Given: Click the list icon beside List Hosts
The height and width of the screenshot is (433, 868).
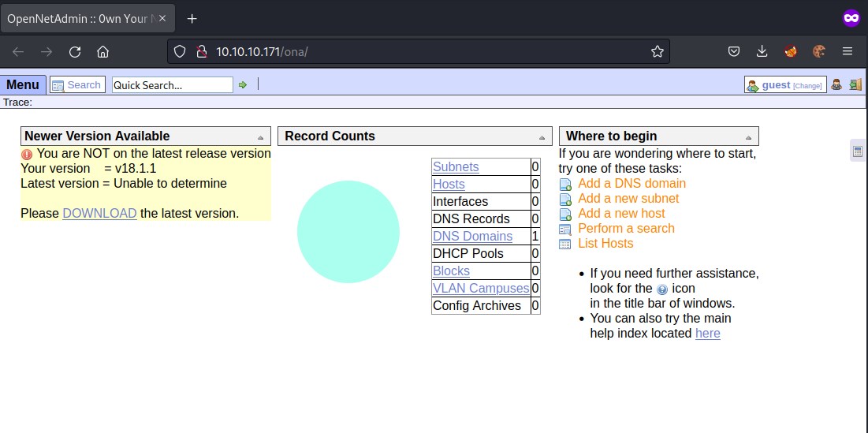Looking at the screenshot, I should click(x=565, y=244).
